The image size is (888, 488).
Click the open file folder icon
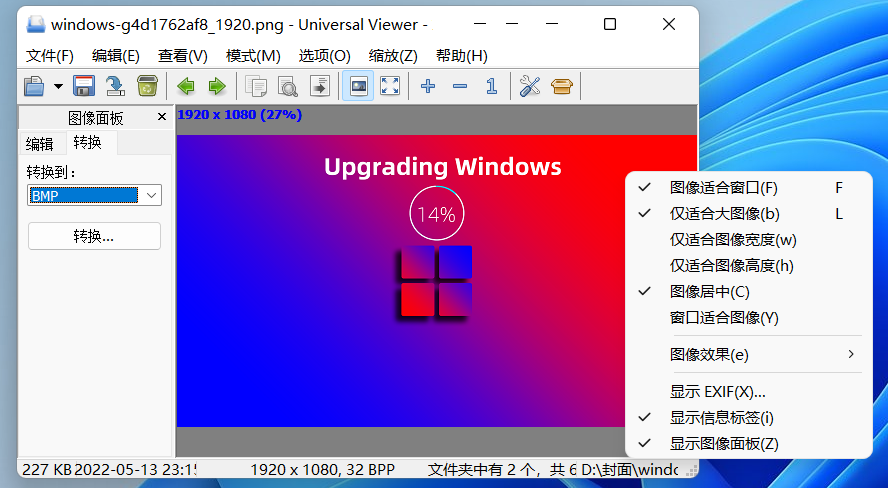pos(34,86)
